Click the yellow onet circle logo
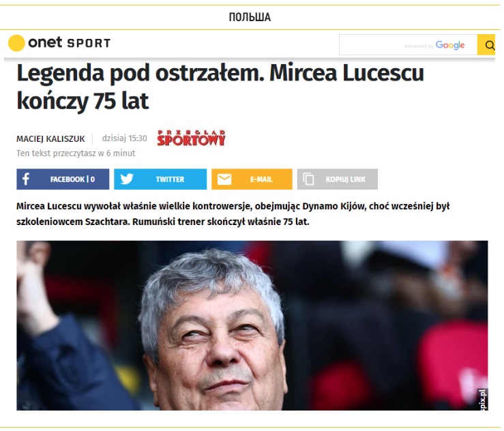This screenshot has height=431, width=504. [x=16, y=43]
